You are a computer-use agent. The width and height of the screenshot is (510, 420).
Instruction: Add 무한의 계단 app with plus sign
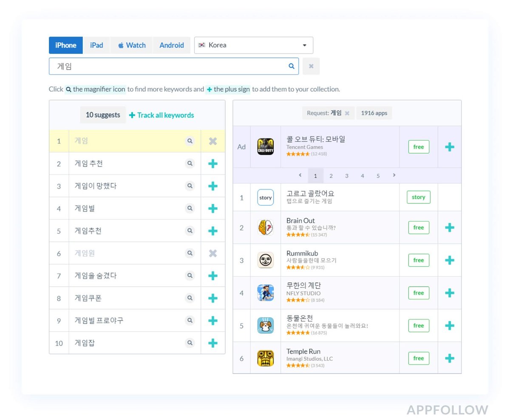point(450,293)
